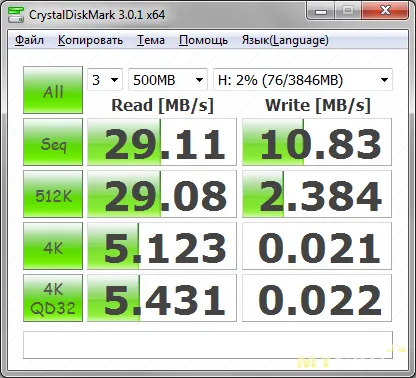Select 512K write result 2.384
This screenshot has width=416, height=378.
pos(317,194)
